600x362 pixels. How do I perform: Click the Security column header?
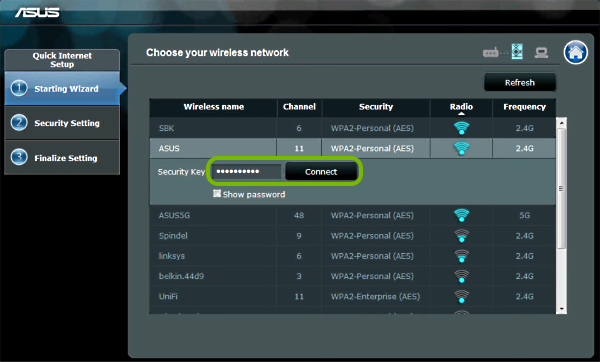click(376, 107)
